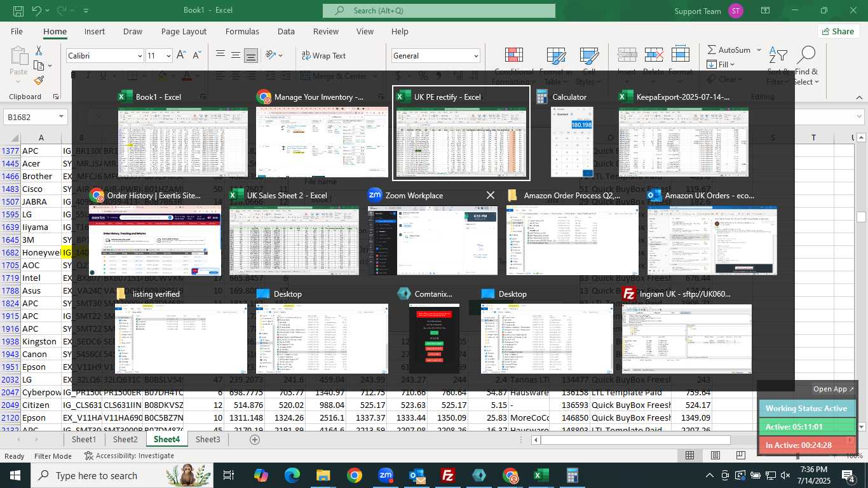
Task: Switch to Book1 - Excel window thumbnail
Action: click(182, 142)
